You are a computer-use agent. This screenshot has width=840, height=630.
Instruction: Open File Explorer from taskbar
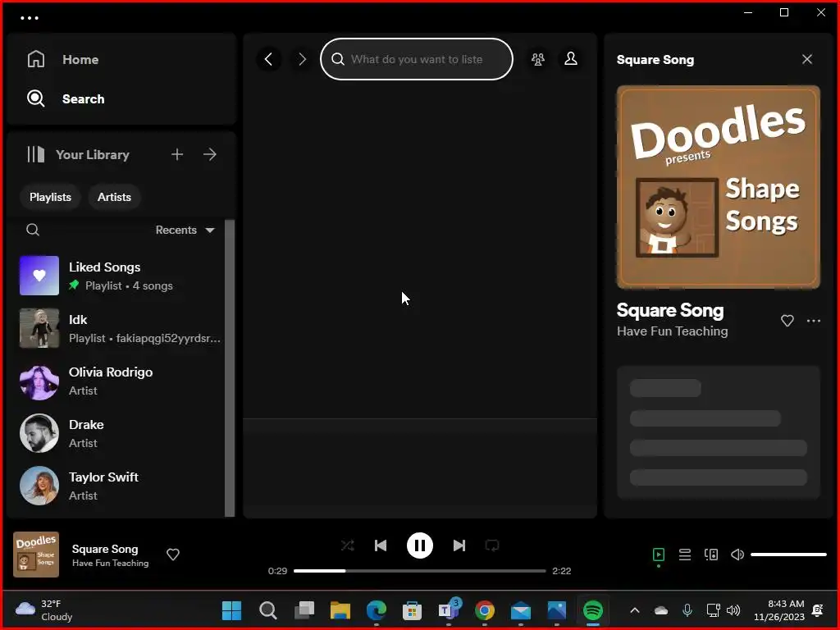pyautogui.click(x=340, y=610)
